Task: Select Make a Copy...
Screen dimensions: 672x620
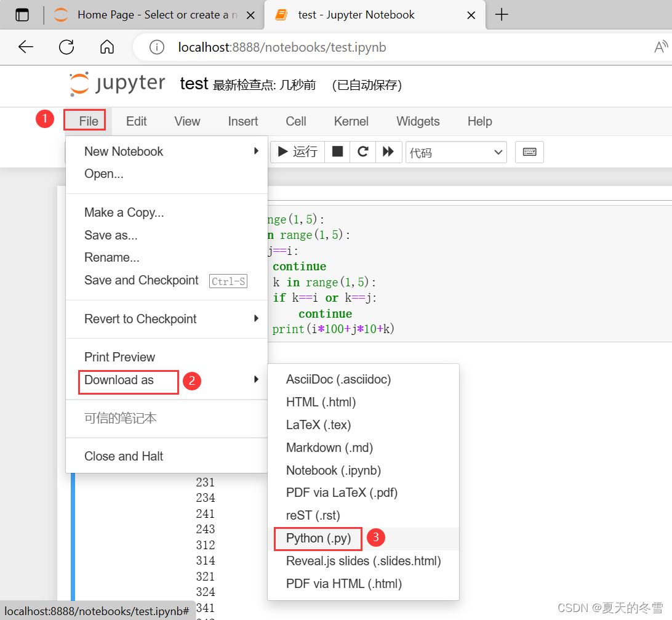Action: [x=167, y=212]
